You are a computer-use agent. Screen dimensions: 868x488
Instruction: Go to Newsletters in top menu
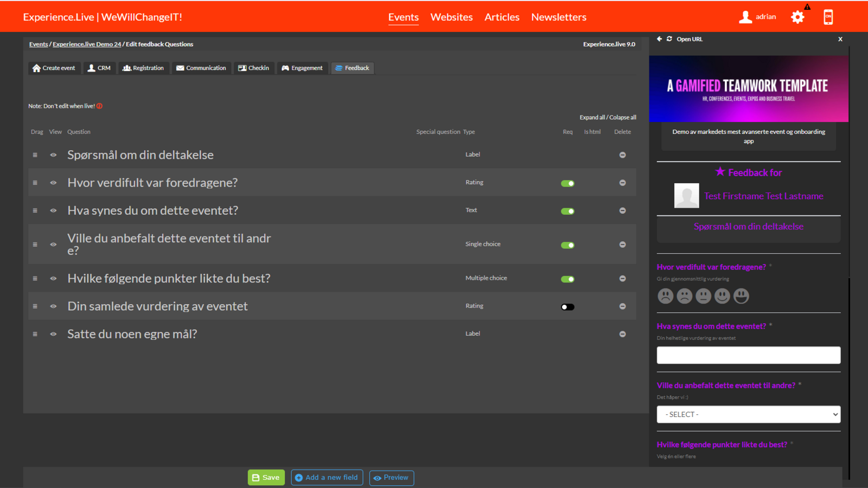coord(558,17)
